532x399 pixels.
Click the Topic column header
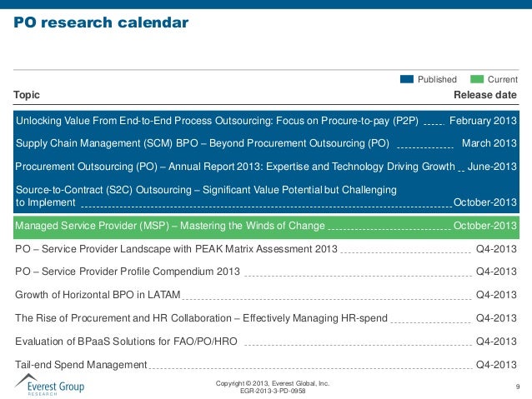pos(27,95)
